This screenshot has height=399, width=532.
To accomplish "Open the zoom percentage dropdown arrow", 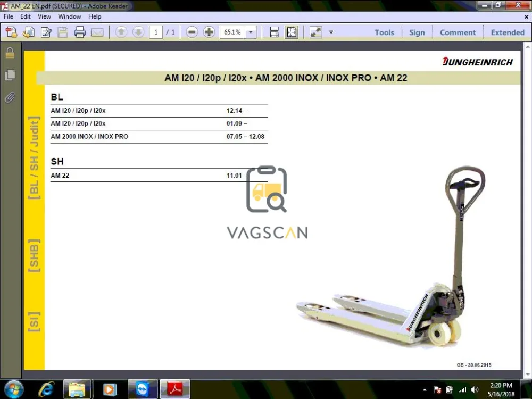I will 251,32.
